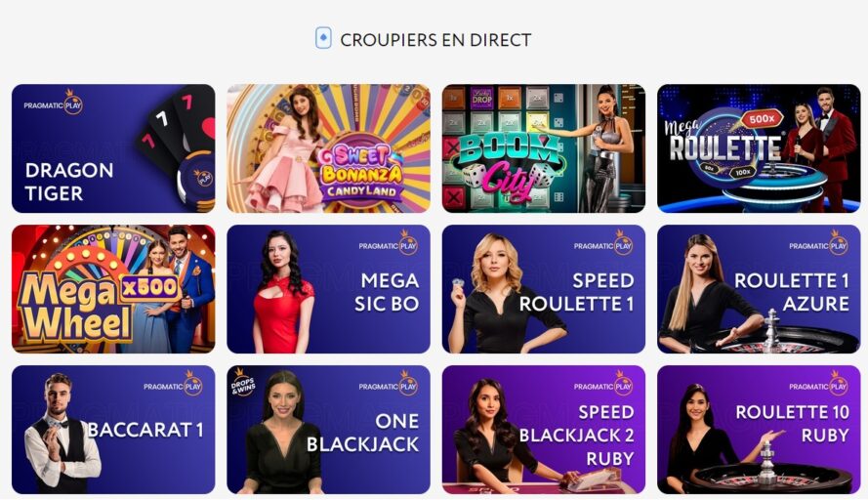The width and height of the screenshot is (868, 500).
Task: Open the Boom City live game
Action: pyautogui.click(x=544, y=148)
